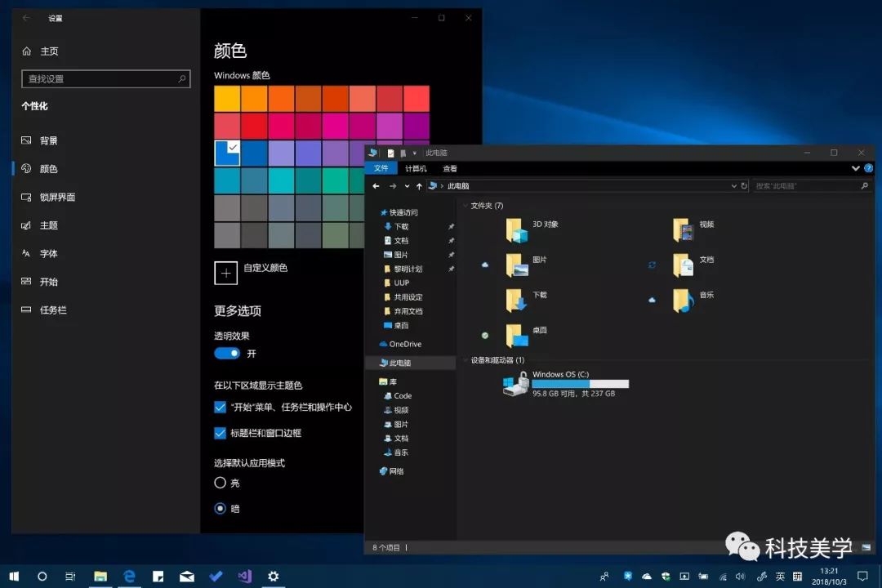882x588 pixels.
Task: Click the 查找设置 search field
Action: [105, 78]
